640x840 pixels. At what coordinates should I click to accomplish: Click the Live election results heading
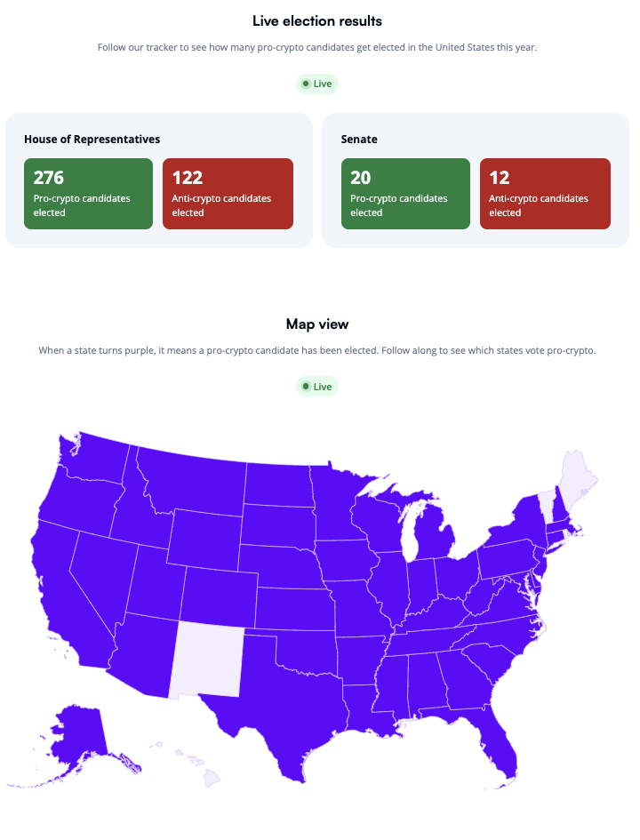tap(316, 20)
